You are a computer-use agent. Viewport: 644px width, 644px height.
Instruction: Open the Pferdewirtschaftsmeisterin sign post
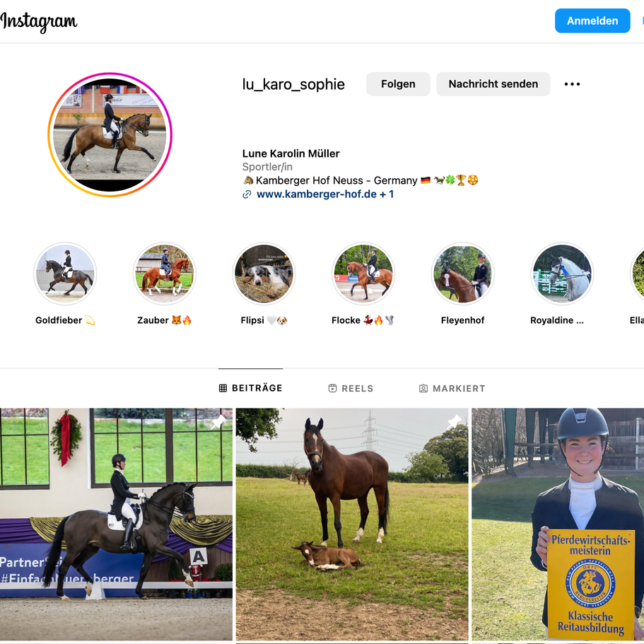558,524
